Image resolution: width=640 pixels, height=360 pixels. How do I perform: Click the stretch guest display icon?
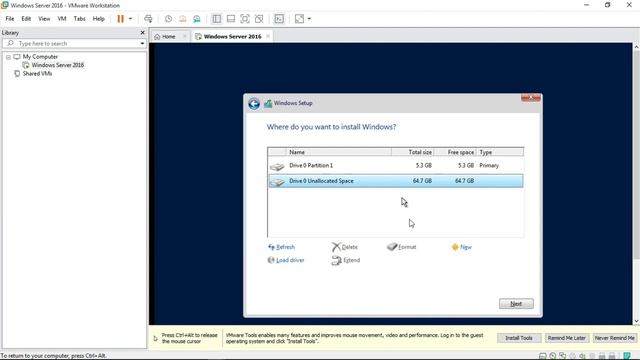[x=299, y=19]
